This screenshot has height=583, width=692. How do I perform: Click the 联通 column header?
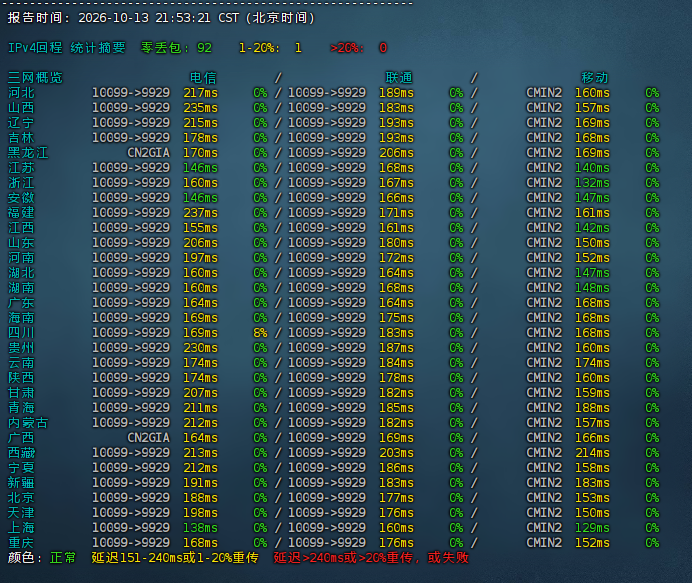399,78
